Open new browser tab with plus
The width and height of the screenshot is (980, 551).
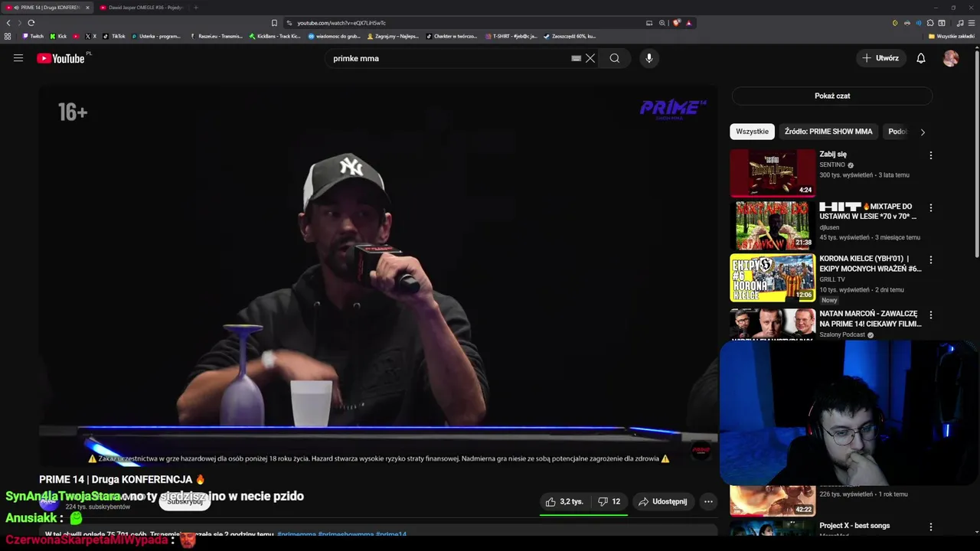195,8
